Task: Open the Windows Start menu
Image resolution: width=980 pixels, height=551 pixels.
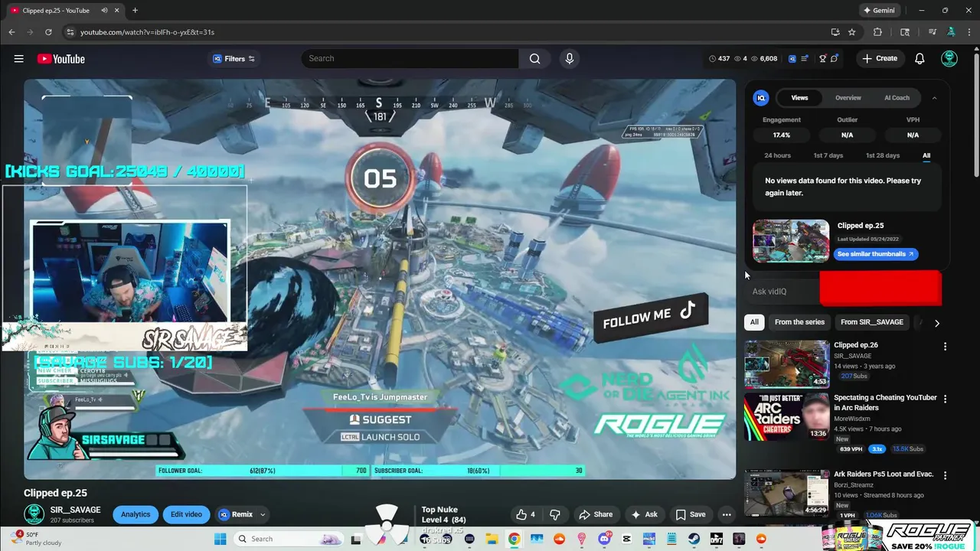Action: tap(220, 539)
